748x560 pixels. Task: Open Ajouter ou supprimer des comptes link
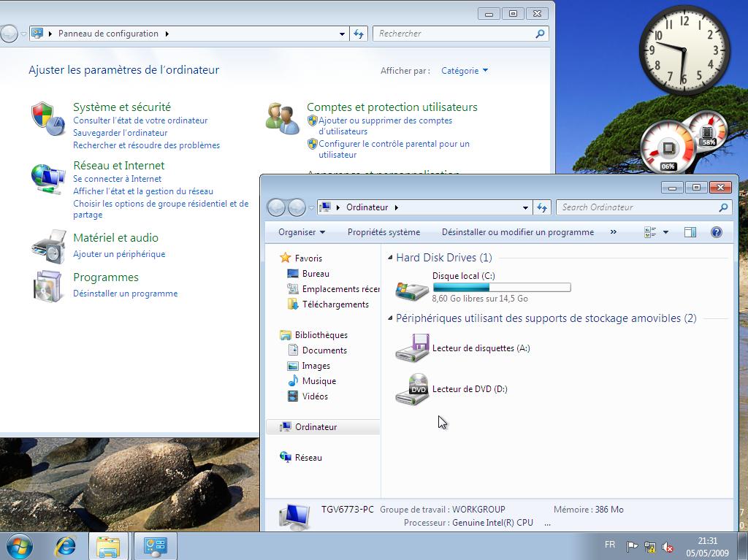386,126
